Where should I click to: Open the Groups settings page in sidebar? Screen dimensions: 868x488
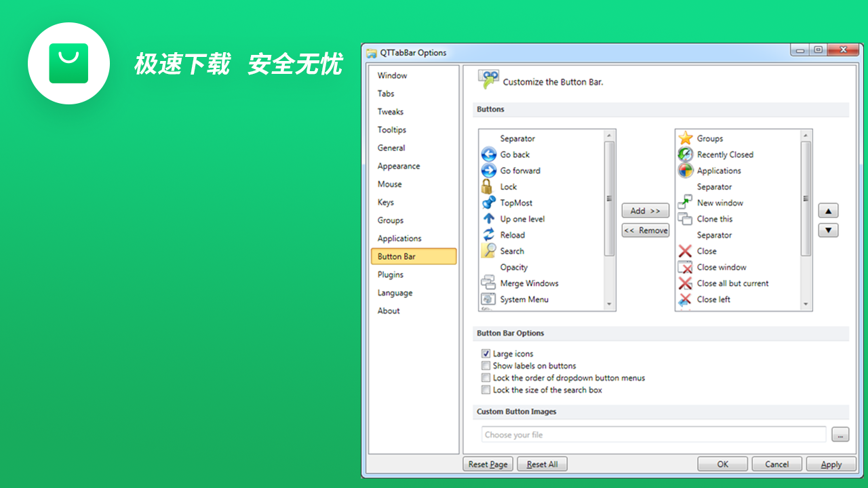(414, 220)
